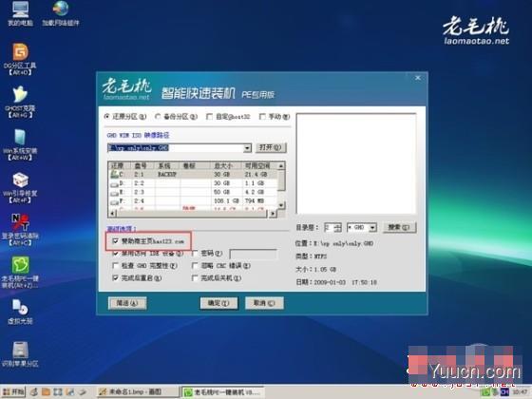Select the C: 2:1 BACKUP partition row
Image resolution: width=532 pixels, height=399 pixels.
194,174
